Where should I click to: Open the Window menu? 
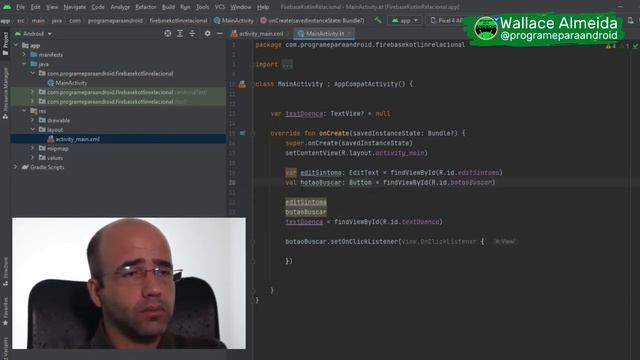(x=240, y=7)
